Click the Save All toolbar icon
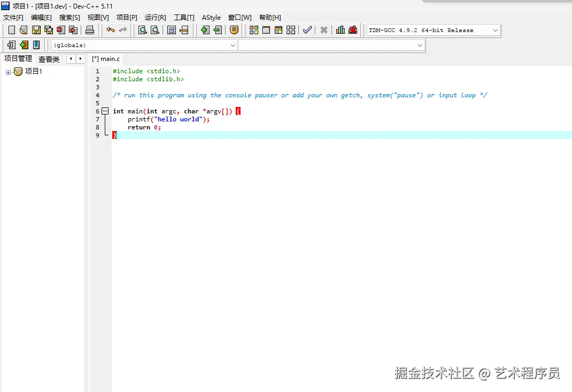The width and height of the screenshot is (572, 392). coord(49,30)
